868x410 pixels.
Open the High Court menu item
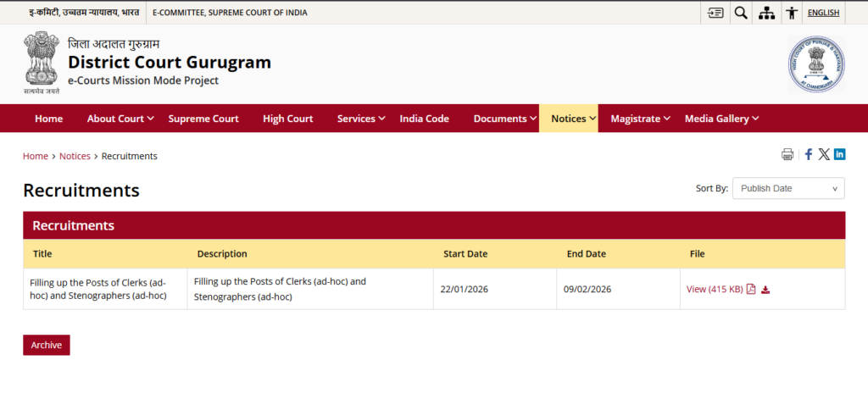click(x=288, y=119)
